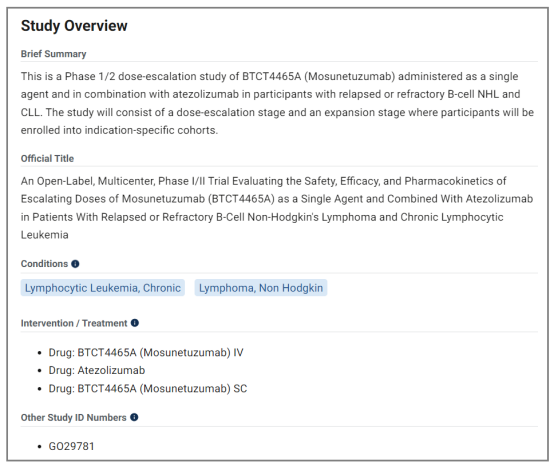Click the Conditions info icon
This screenshot has width=554, height=467.
[x=75, y=264]
